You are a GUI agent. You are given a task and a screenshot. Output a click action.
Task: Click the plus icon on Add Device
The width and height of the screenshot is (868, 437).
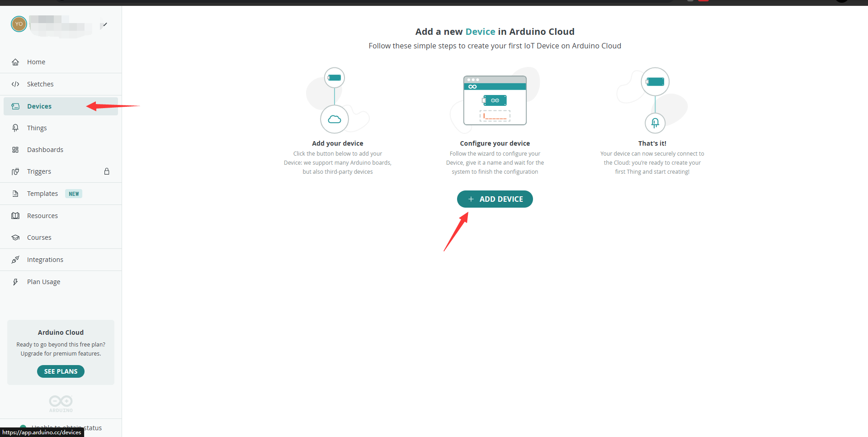tap(471, 199)
